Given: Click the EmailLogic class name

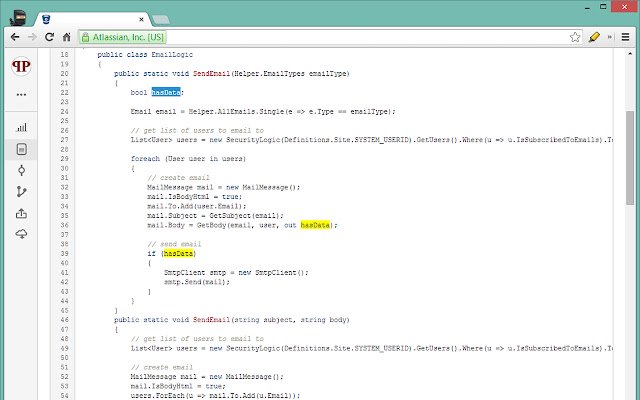Looking at the screenshot, I should click(x=172, y=55).
